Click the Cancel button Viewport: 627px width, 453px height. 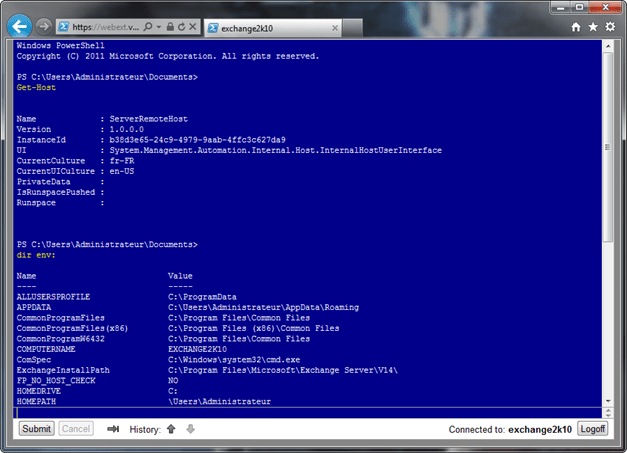pyautogui.click(x=76, y=428)
